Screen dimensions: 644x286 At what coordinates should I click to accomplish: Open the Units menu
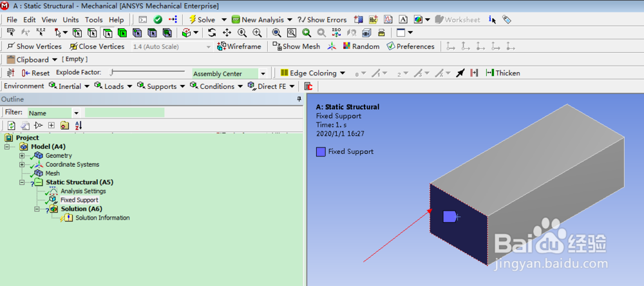point(71,20)
